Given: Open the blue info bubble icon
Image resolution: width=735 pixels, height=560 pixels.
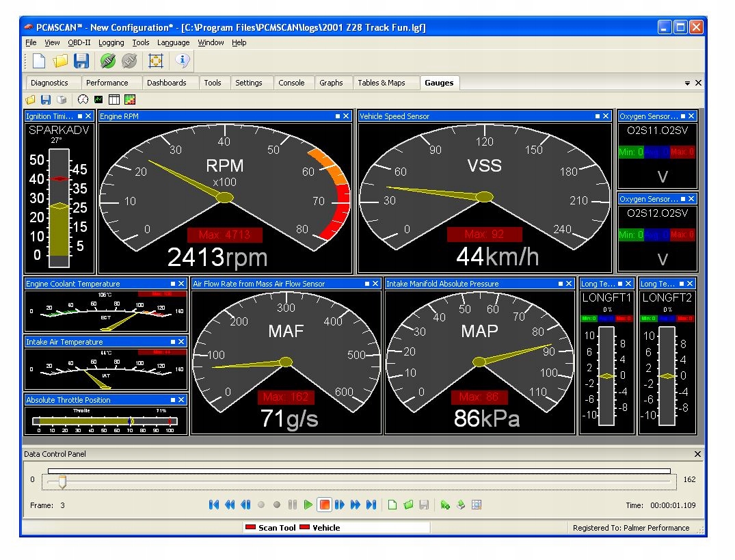Looking at the screenshot, I should point(182,61).
